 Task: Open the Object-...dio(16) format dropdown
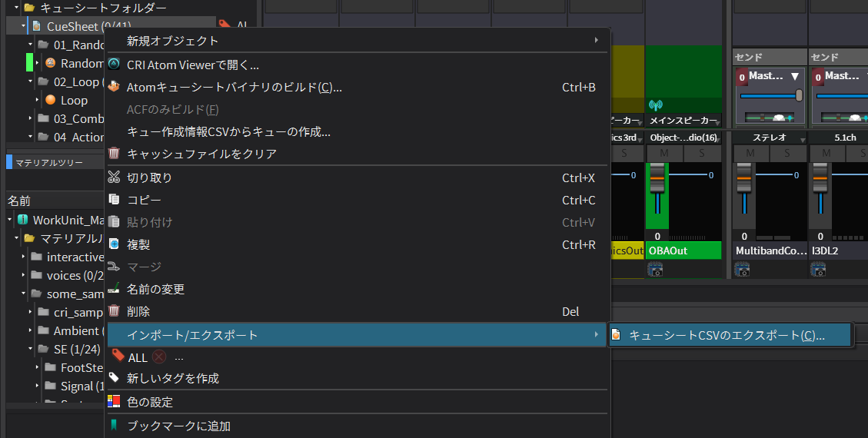coord(683,138)
